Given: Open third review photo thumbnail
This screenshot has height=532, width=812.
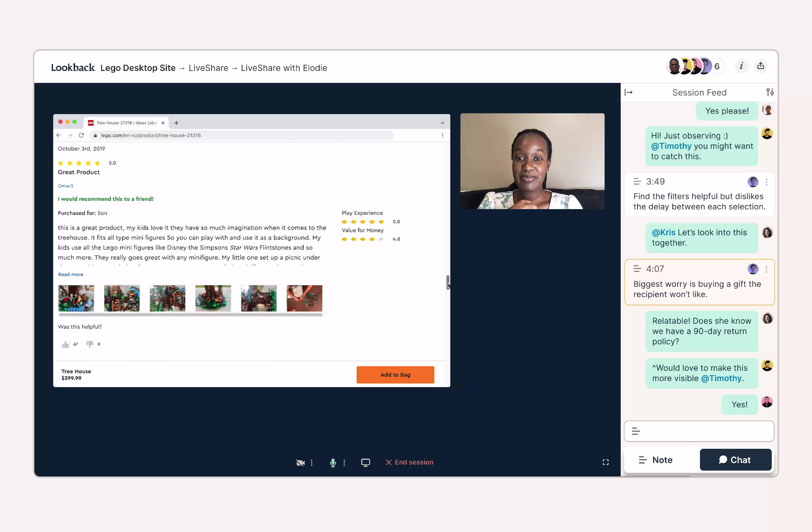Looking at the screenshot, I should coord(168,298).
